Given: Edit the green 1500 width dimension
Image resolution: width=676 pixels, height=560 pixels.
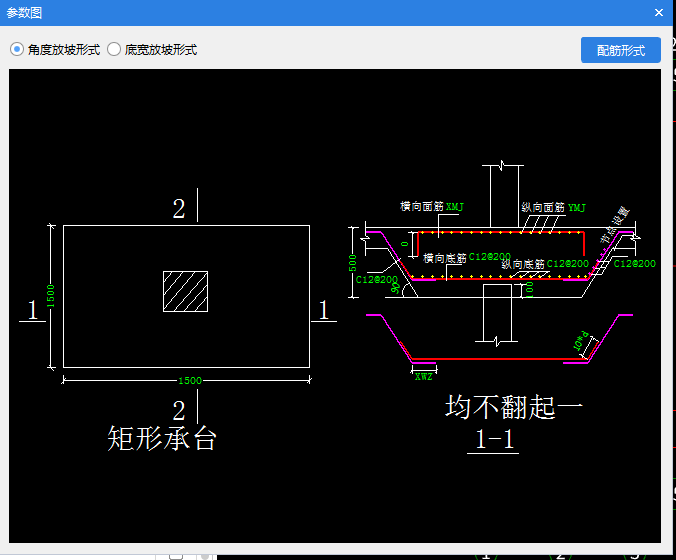Looking at the screenshot, I should (x=190, y=381).
